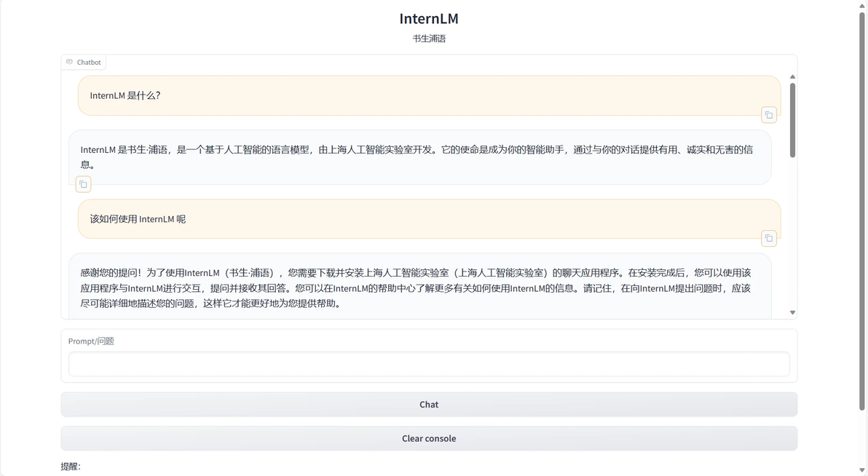
Task: Click the 提醒: heading
Action: [71, 467]
